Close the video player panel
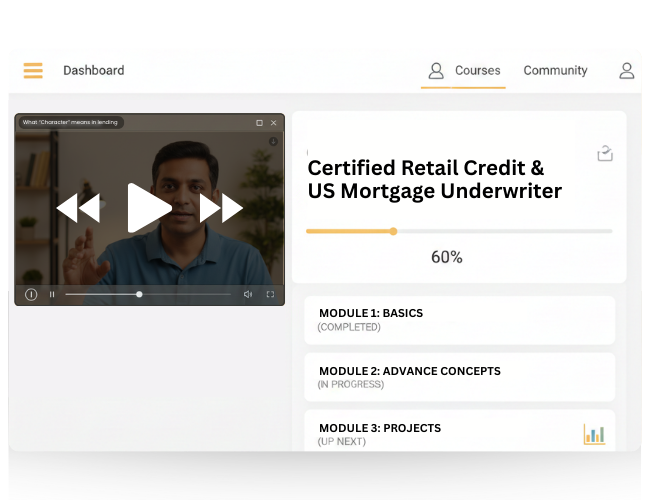Image resolution: width=650 pixels, height=500 pixels. tap(274, 123)
